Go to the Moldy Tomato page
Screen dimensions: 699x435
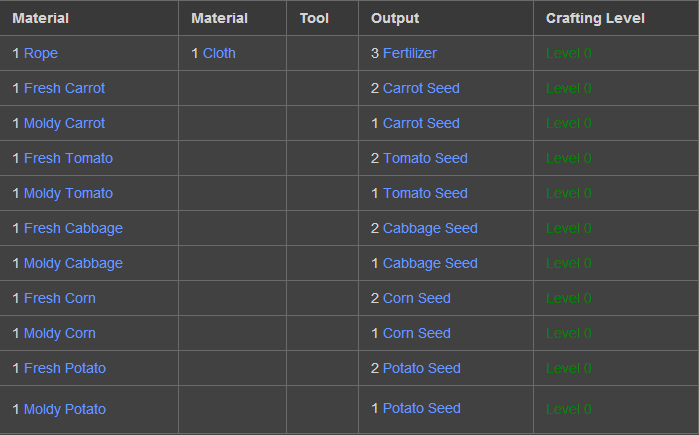68,193
